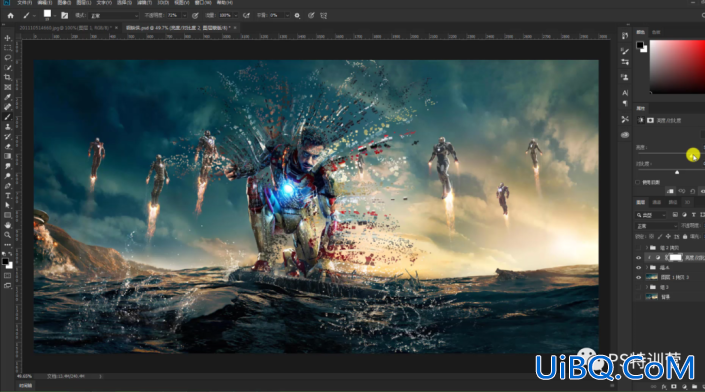Open the painting mode 正常 dropdown
705x392 pixels.
114,15
